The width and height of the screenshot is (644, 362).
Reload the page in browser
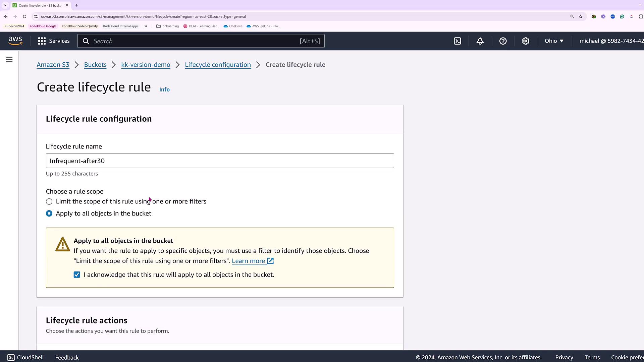(x=24, y=16)
